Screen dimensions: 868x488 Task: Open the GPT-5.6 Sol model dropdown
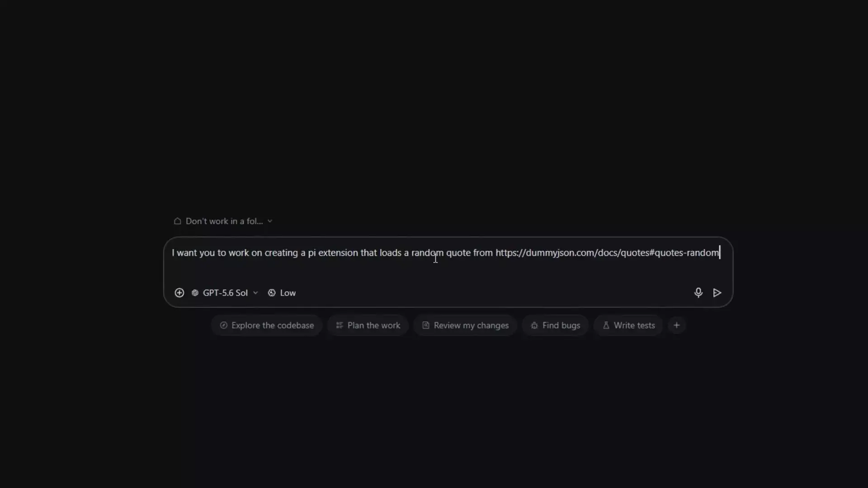click(x=225, y=293)
